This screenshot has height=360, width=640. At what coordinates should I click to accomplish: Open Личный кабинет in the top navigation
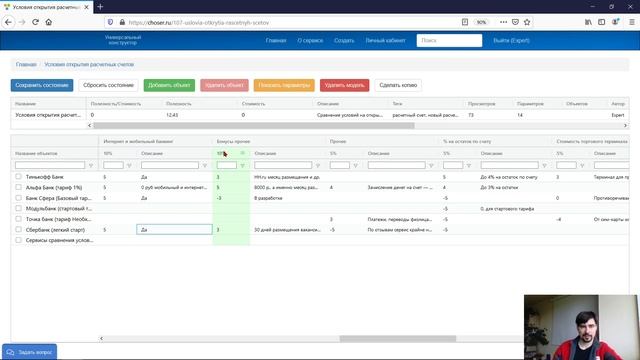[385, 40]
